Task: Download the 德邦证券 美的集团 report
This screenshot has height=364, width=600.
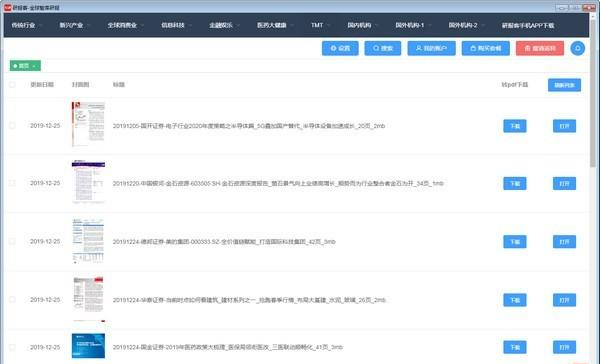Action: pyautogui.click(x=515, y=242)
